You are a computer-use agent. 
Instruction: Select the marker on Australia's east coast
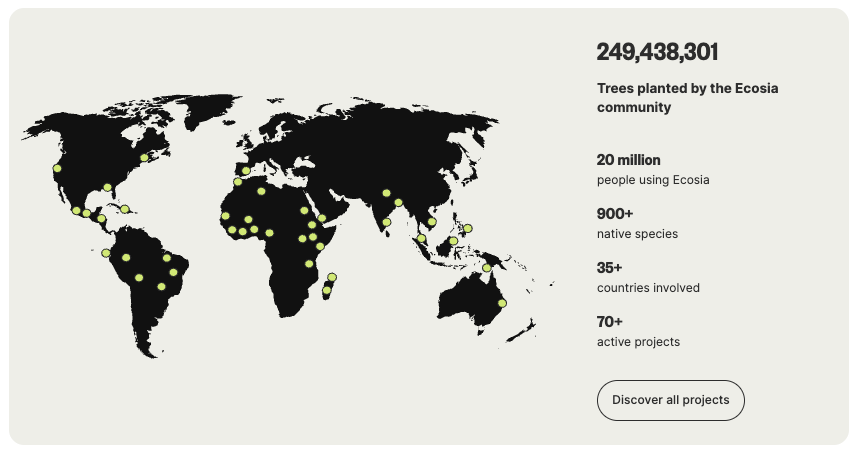(502, 304)
